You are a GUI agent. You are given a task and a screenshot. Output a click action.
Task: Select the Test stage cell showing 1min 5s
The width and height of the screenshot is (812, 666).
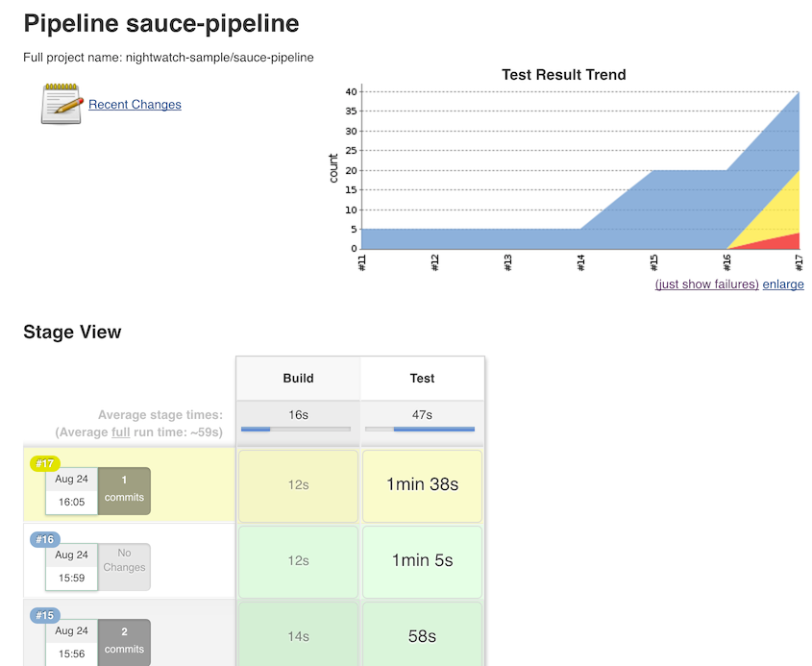(x=422, y=560)
